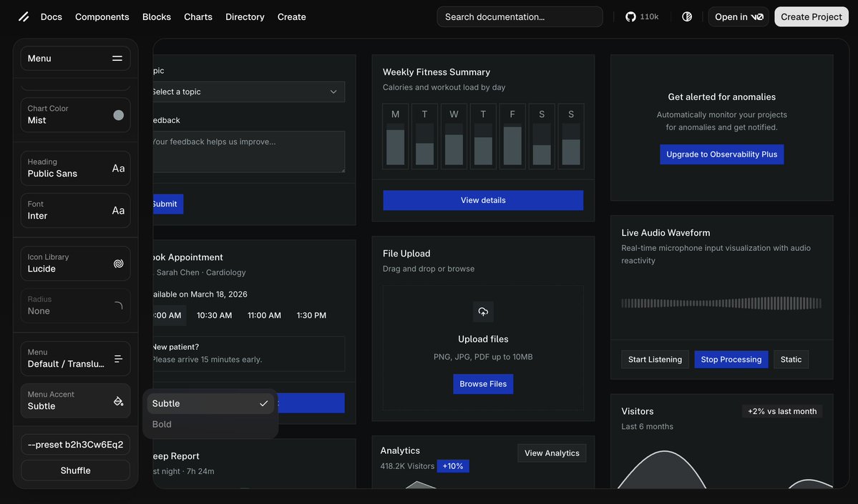
Task: Select the 11:00 AM time slot
Action: 264,315
